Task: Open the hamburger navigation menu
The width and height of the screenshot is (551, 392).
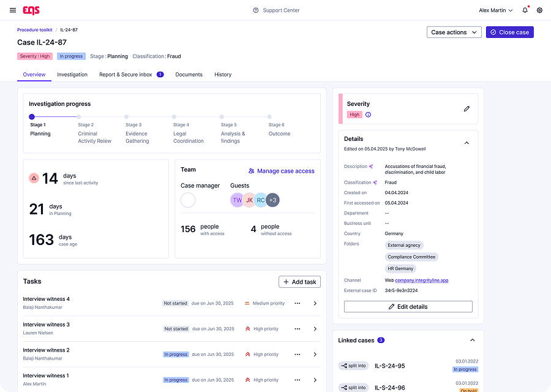Action: pos(13,10)
